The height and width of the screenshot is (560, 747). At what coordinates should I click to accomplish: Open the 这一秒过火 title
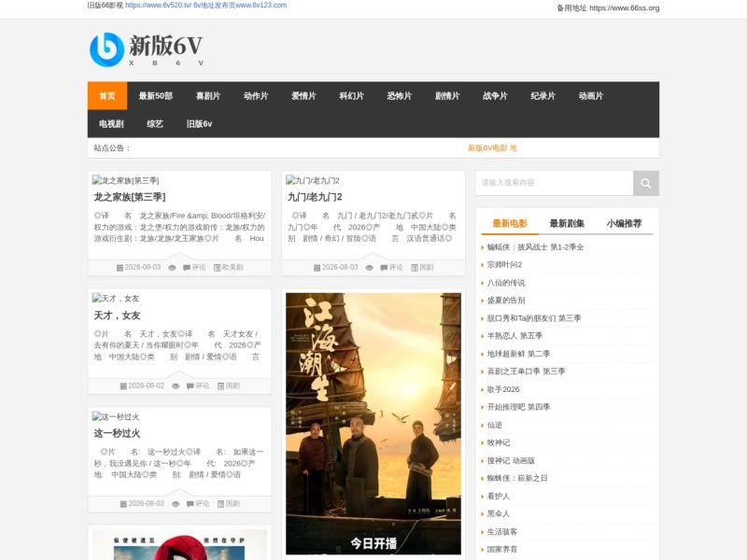point(118,433)
